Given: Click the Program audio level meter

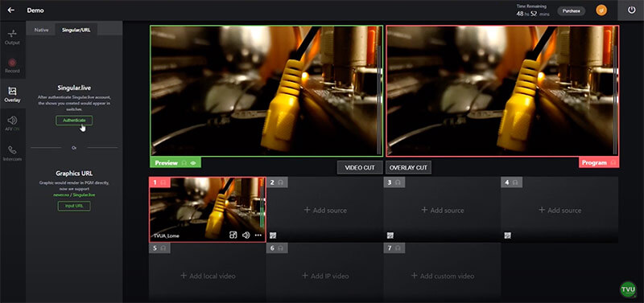Looking at the screenshot, I should [x=615, y=100].
